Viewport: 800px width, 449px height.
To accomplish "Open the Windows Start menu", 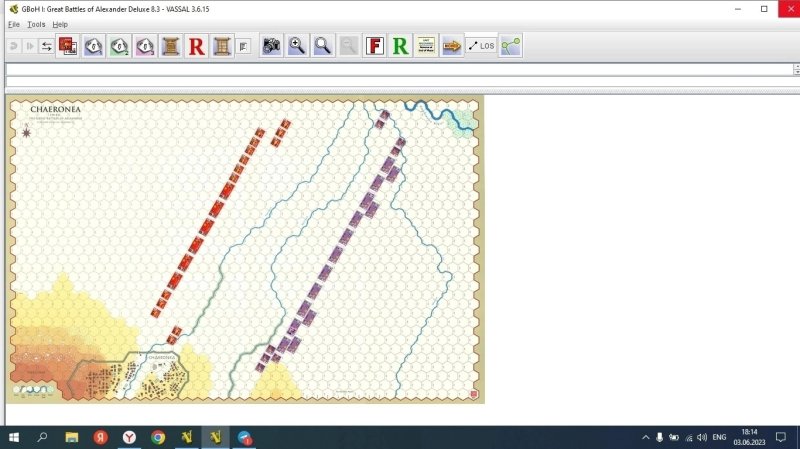I will 14,437.
